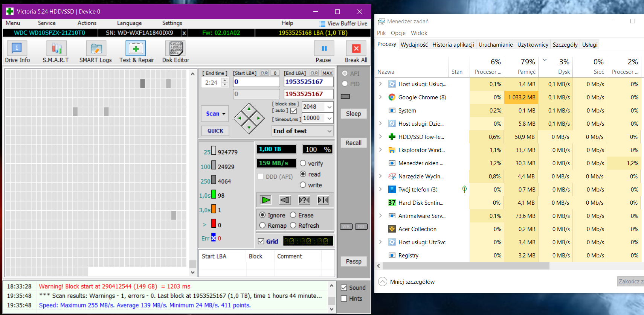Click the Narzędzie Wycinanie process icon
This screenshot has height=315, width=644.
pyautogui.click(x=392, y=176)
